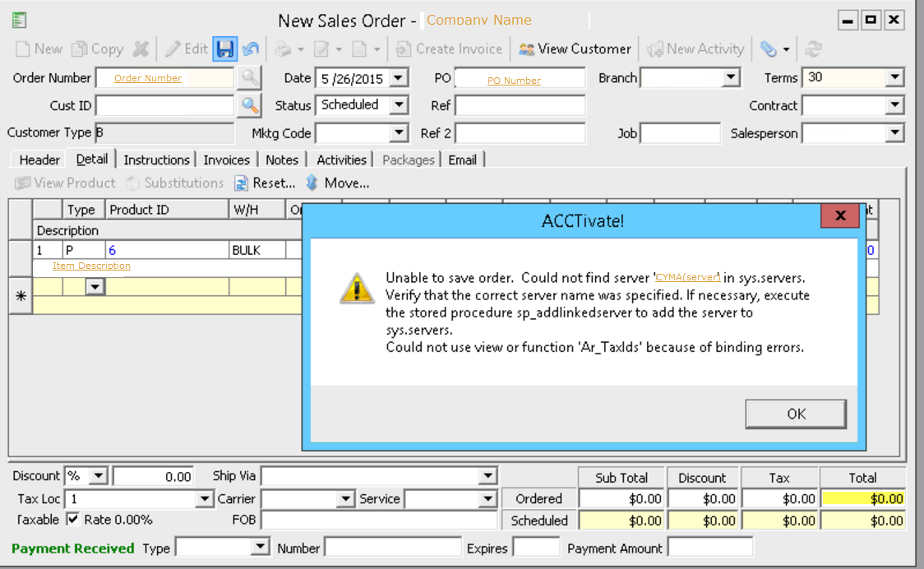Click the Product ID cell showing 6

[167, 250]
